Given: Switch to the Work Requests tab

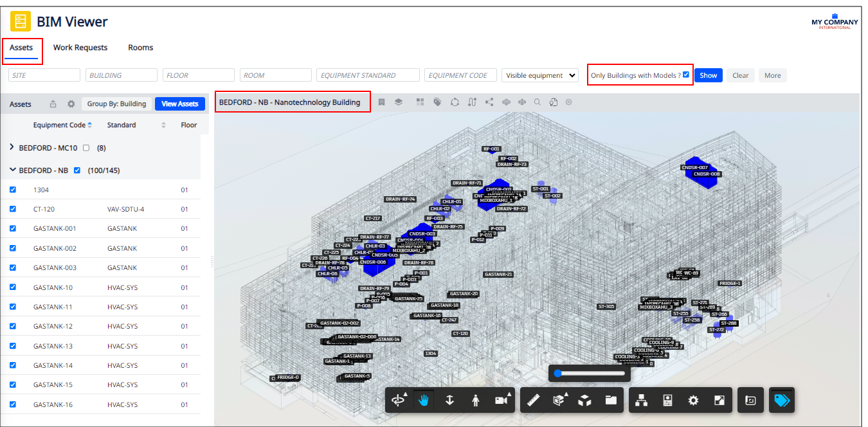Looking at the screenshot, I should (x=80, y=47).
